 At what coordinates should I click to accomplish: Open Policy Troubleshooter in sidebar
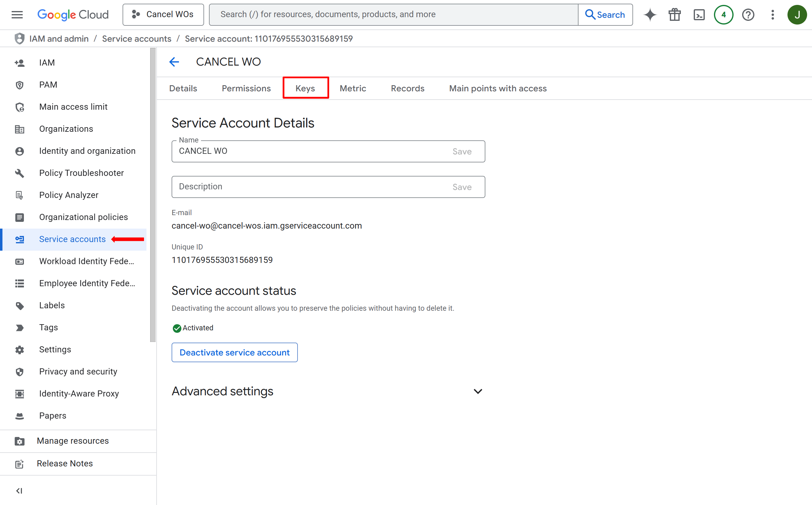coord(81,173)
